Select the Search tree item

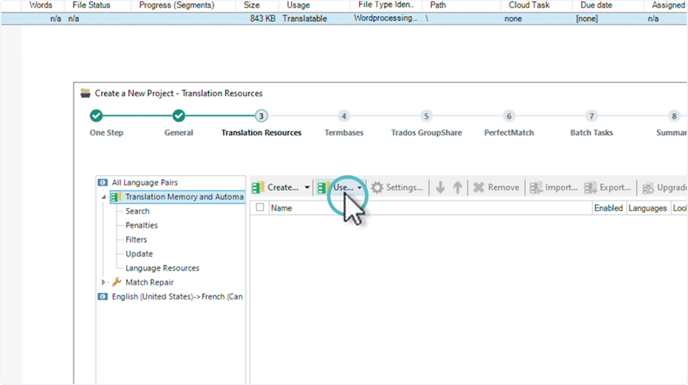click(137, 211)
